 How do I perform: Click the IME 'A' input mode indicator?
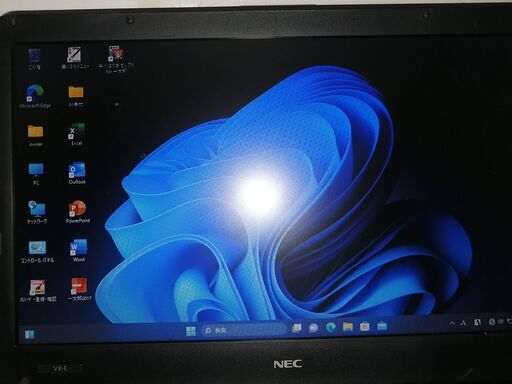(463, 323)
